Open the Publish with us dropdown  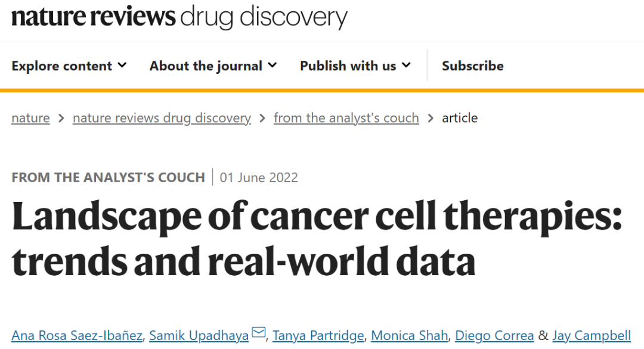355,66
